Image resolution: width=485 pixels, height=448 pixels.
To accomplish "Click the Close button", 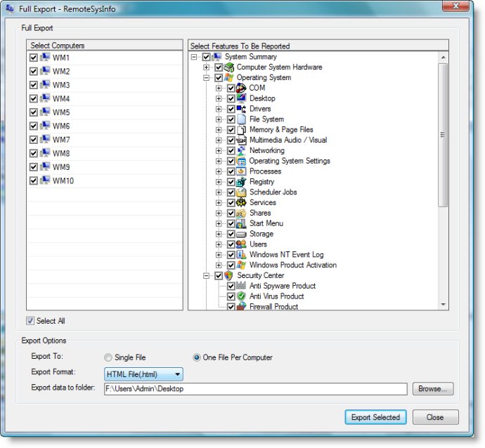I will click(435, 417).
